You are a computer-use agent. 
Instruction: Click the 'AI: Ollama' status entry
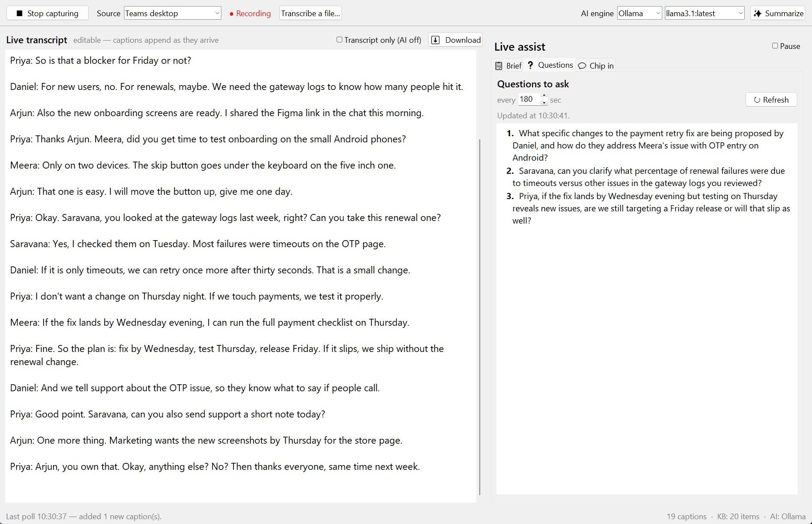coord(788,517)
